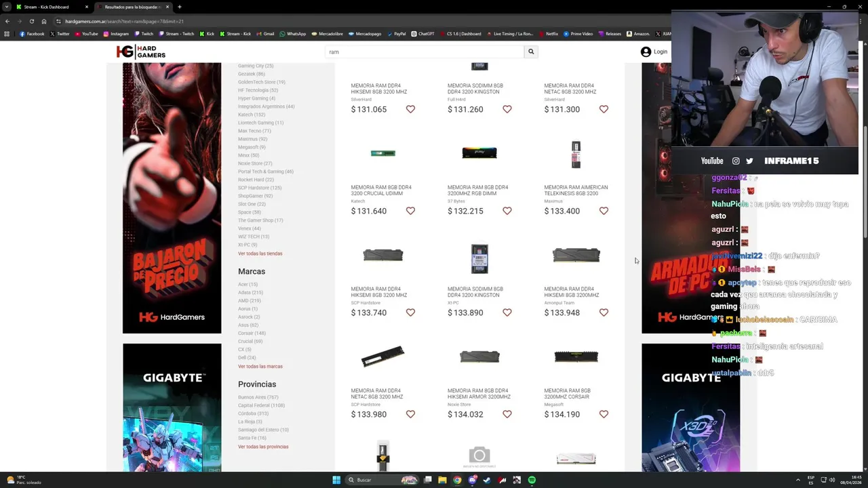Heart the $133.400 American Telekinesis RAM
Screen dimensions: 868x488
click(x=604, y=211)
